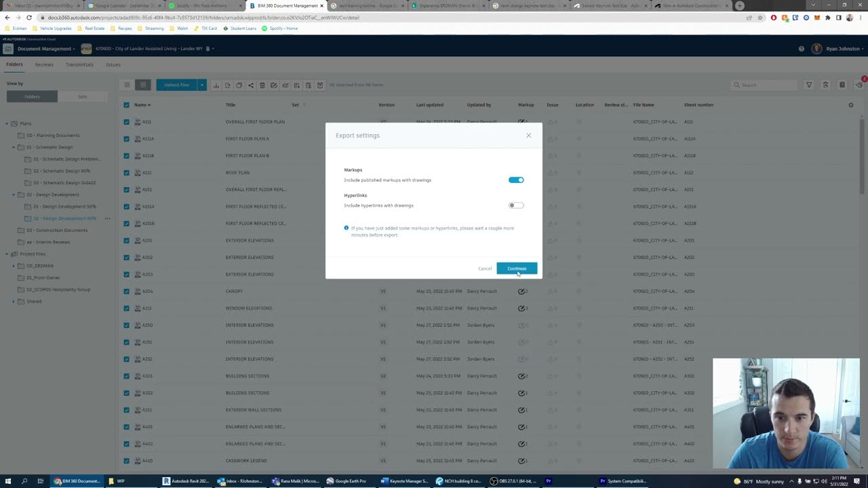Close Export settings dialog with X
This screenshot has width=868, height=488.
point(529,136)
